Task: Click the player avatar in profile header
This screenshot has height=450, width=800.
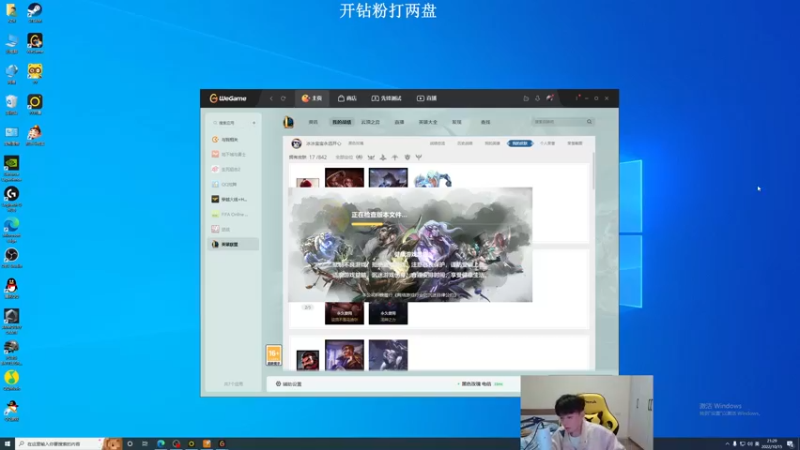Action: click(x=296, y=143)
